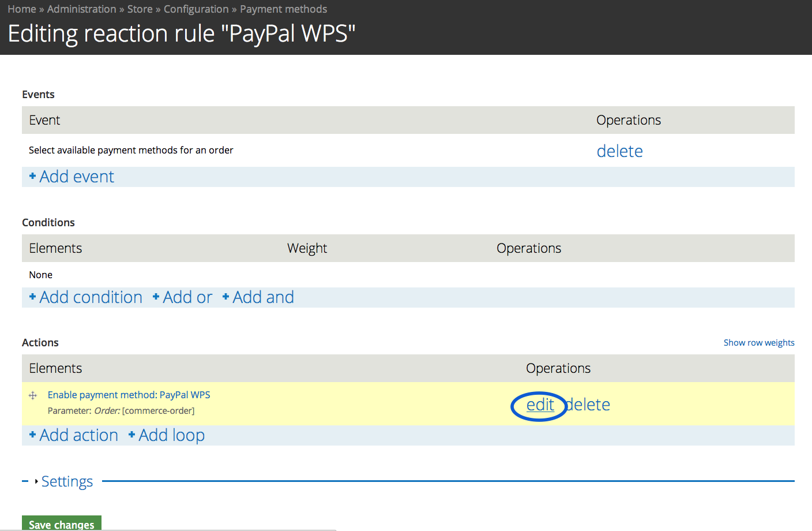Navigate to Store breadcrumb
The width and height of the screenshot is (812, 531).
pos(140,9)
